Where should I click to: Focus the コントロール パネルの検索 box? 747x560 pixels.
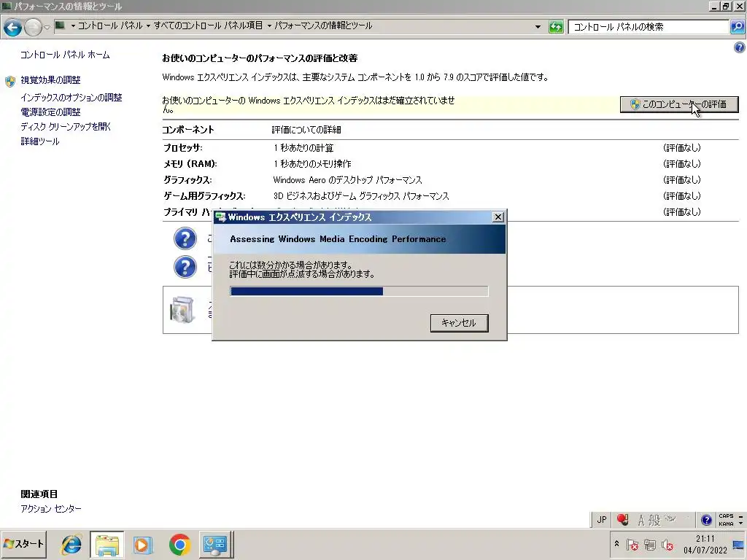point(649,27)
